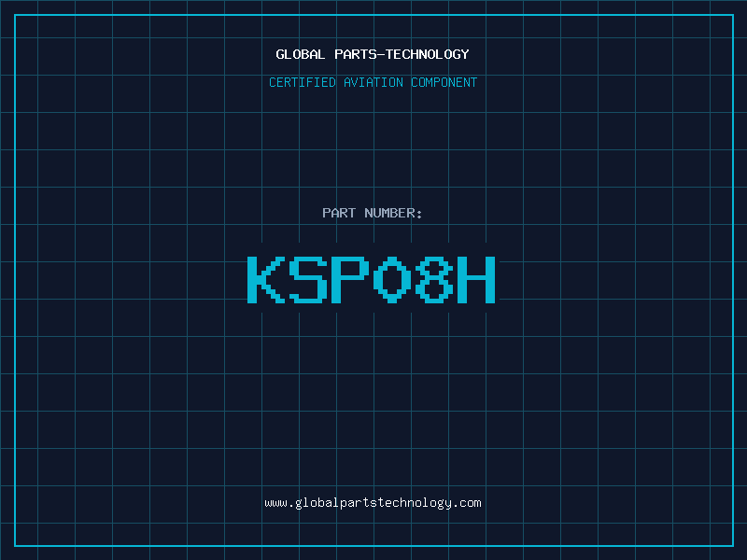Click the 'GLOBAL PARTS-TECHNOLOGY' heading

coord(373,54)
